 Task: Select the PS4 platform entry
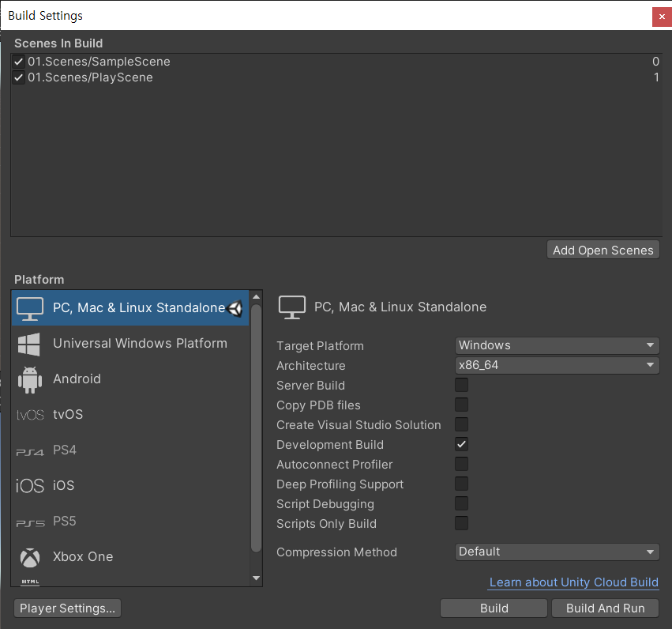130,450
